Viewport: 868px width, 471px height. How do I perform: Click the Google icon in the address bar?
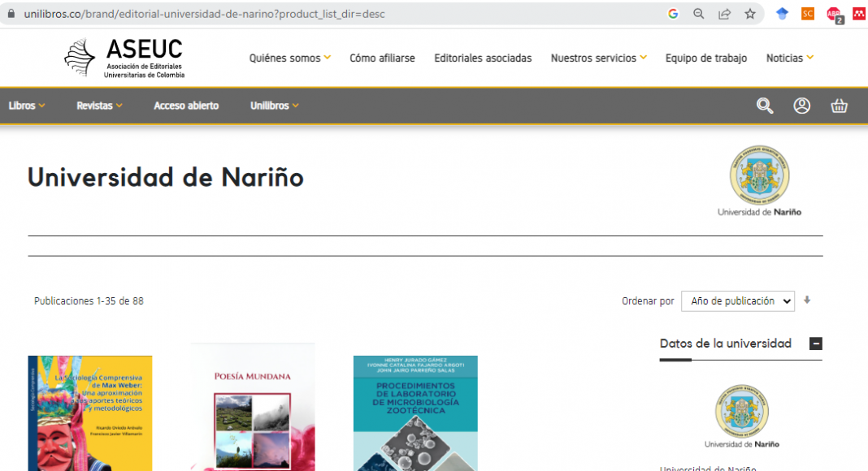click(x=673, y=14)
